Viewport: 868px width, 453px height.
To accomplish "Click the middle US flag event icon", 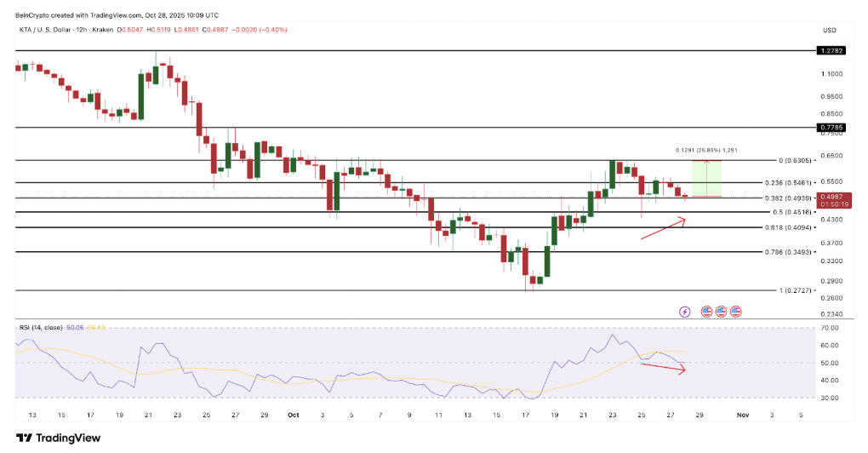I will (721, 312).
